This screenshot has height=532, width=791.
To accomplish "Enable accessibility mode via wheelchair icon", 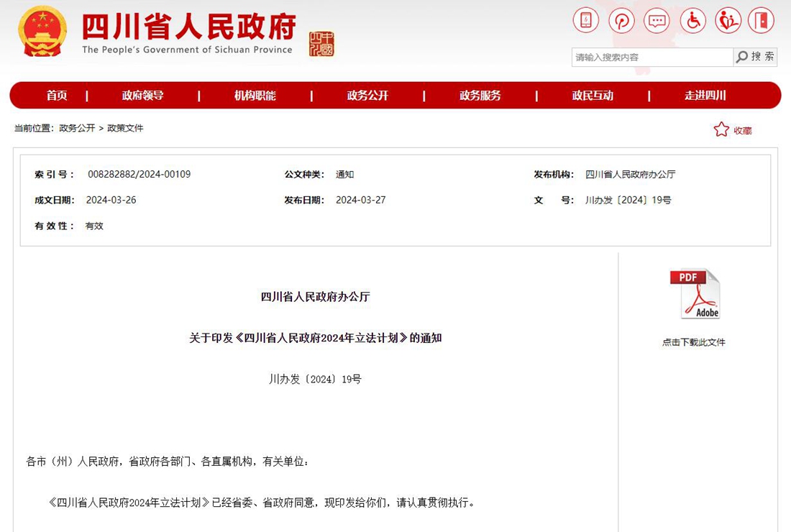I will 692,20.
